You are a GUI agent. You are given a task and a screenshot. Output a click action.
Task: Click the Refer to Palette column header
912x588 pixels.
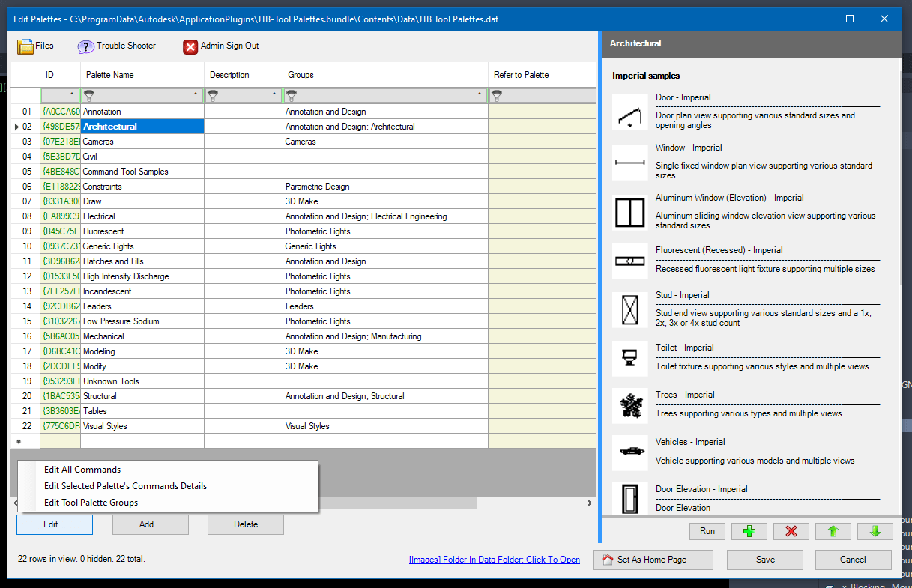click(x=542, y=75)
